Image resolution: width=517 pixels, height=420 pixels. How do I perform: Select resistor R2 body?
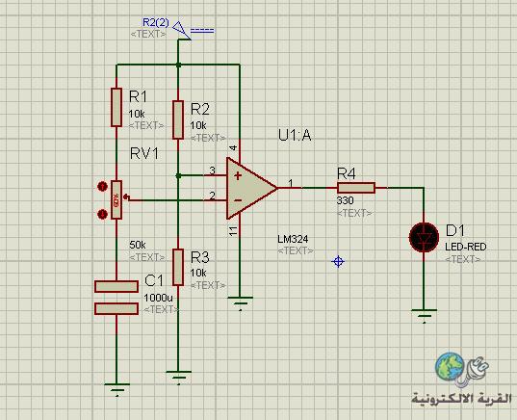click(178, 120)
